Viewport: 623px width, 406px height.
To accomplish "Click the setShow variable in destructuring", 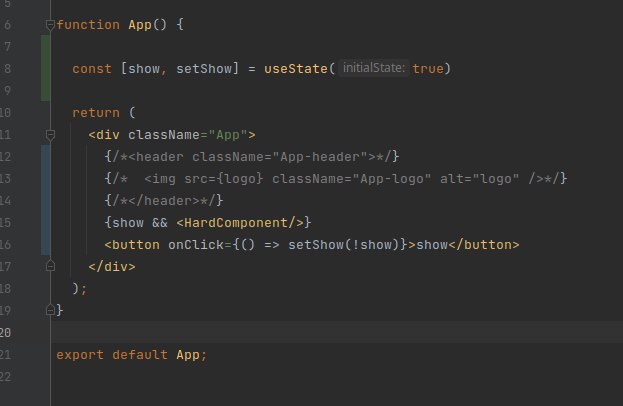I will click(x=204, y=69).
